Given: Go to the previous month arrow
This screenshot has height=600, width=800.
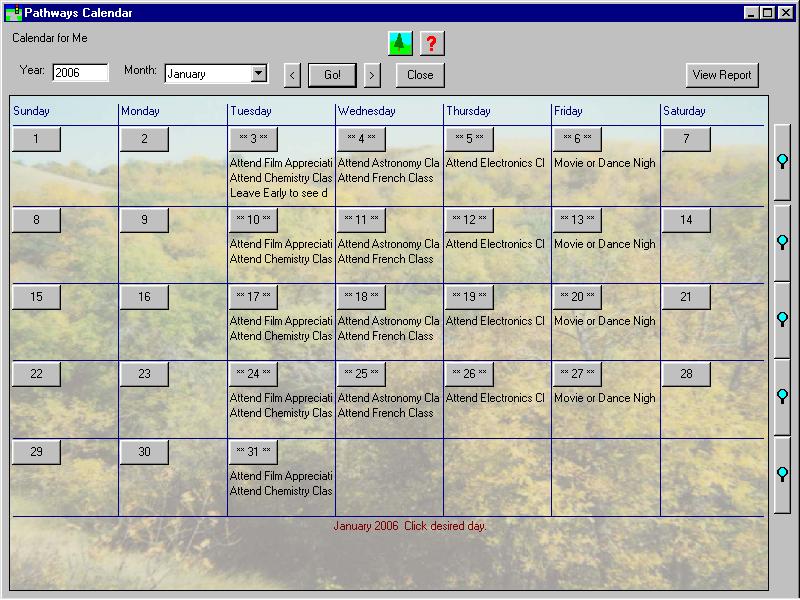Looking at the screenshot, I should (292, 75).
